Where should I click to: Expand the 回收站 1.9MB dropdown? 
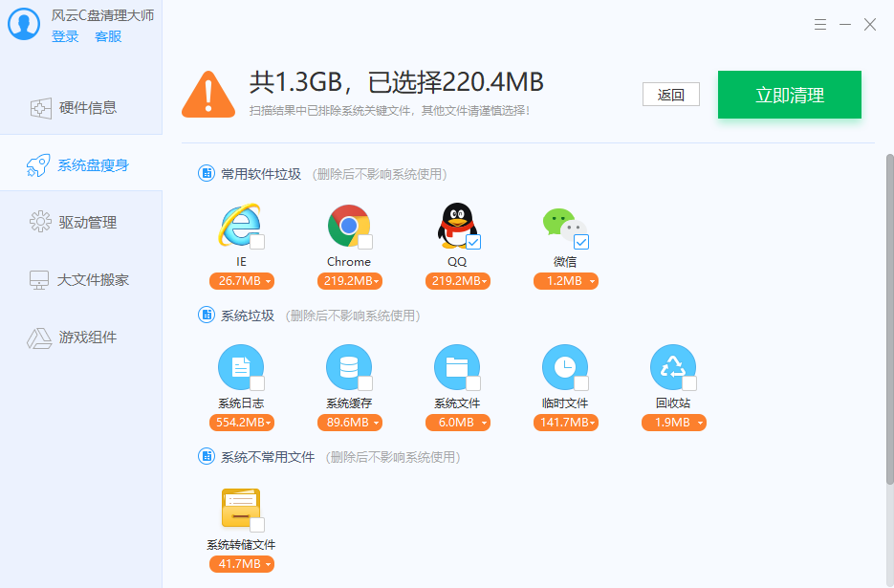click(x=674, y=423)
